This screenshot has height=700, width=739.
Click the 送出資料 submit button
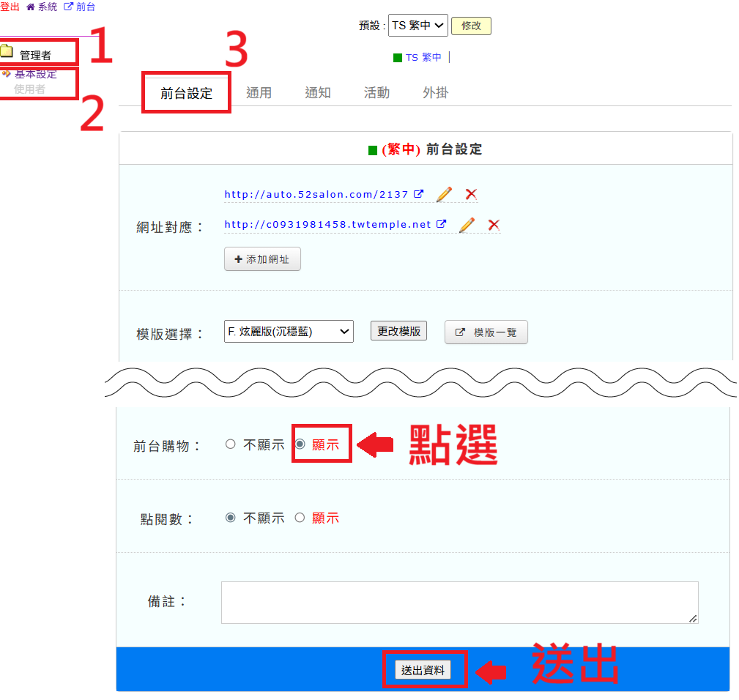(423, 670)
